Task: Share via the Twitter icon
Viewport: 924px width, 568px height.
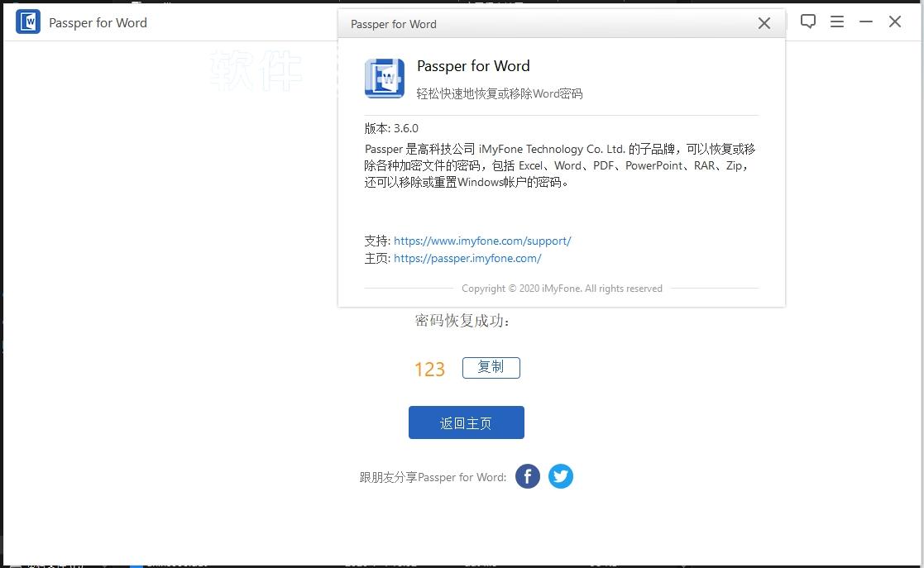Action: [x=561, y=476]
